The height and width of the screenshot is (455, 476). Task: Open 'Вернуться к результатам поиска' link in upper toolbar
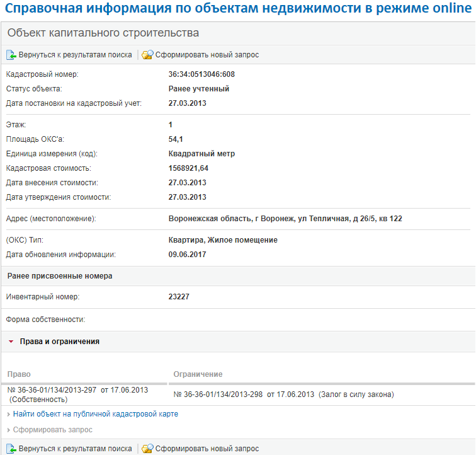click(x=75, y=55)
